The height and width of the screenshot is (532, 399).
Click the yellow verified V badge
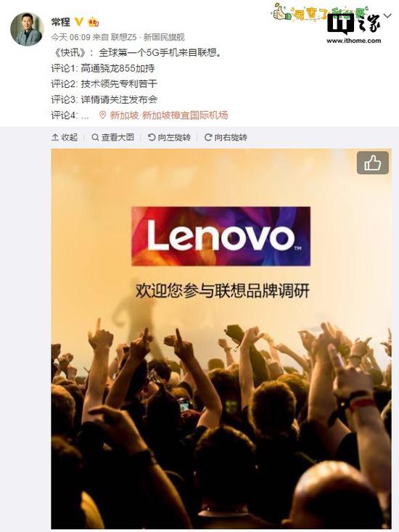click(78, 22)
